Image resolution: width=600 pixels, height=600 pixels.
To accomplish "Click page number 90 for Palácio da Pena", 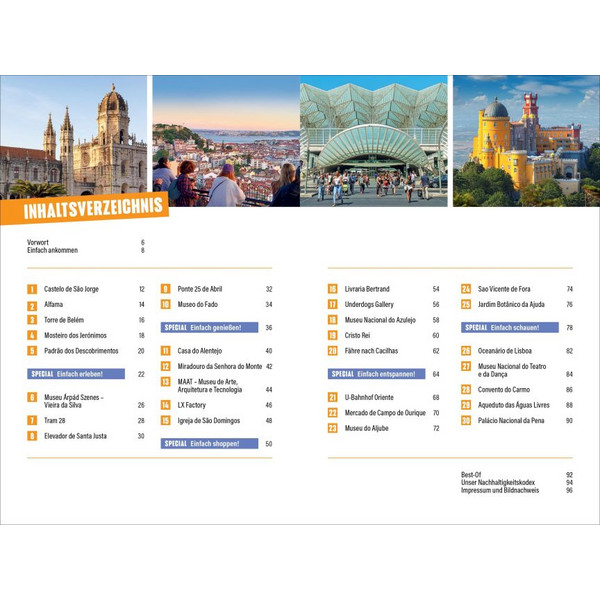I will 569,421.
